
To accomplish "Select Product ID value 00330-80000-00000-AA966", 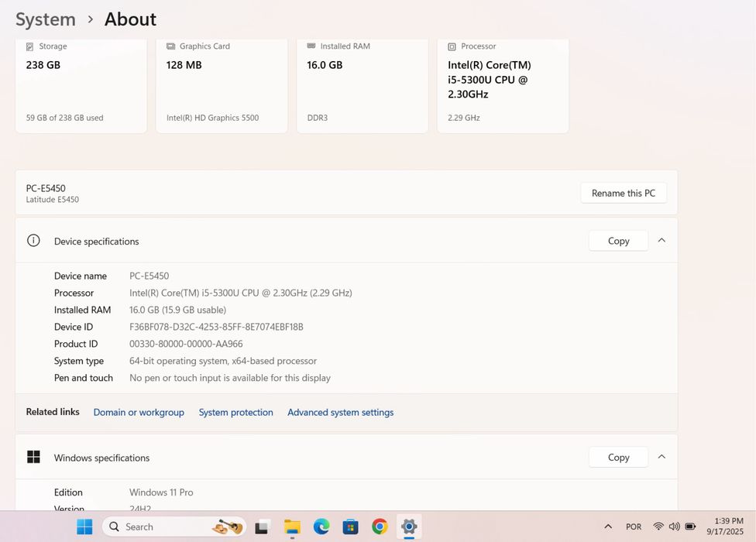I will (x=186, y=344).
